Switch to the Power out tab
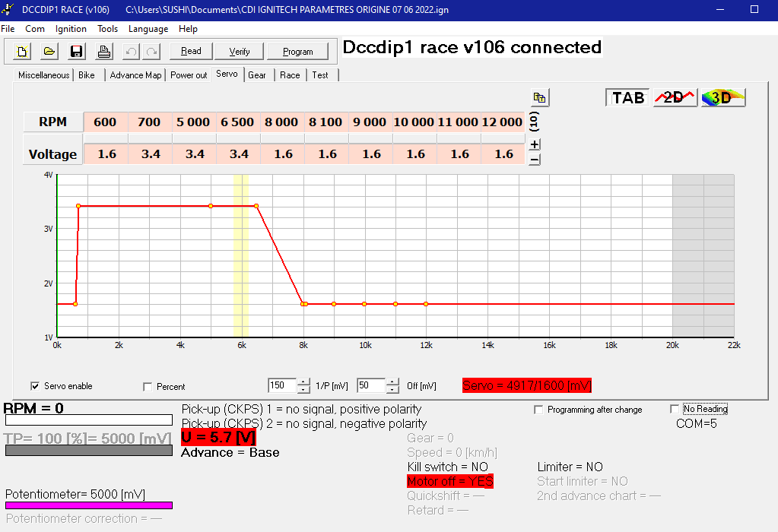The image size is (778, 532). pyautogui.click(x=189, y=75)
